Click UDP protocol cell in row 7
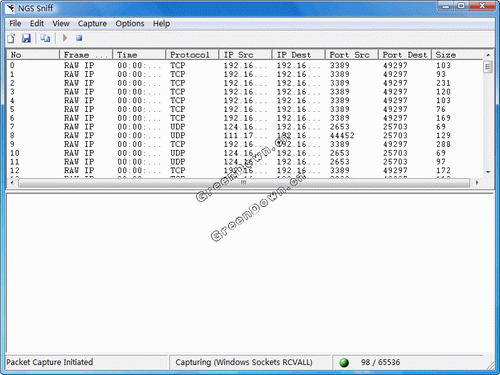Screen dimensions: 500x375 tap(178, 127)
